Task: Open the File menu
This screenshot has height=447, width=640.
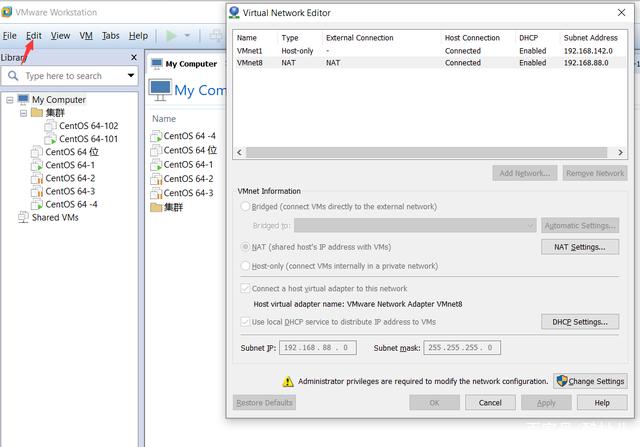Action: (9, 36)
